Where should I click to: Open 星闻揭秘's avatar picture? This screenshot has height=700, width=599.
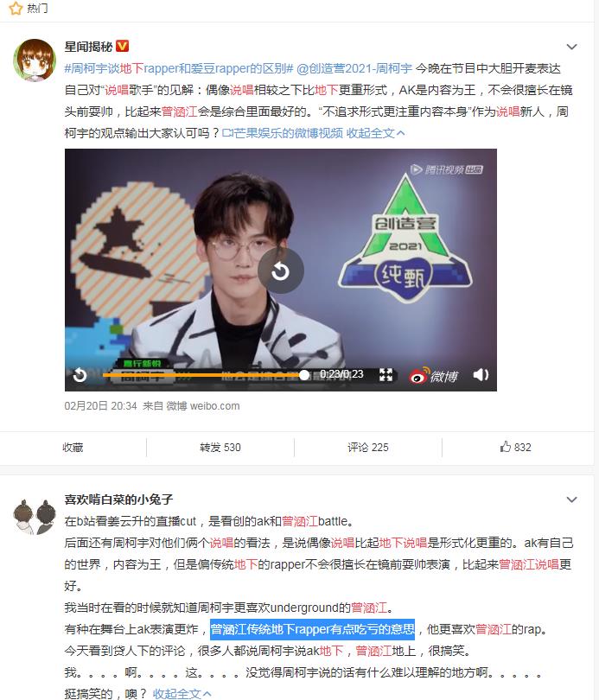pyautogui.click(x=35, y=60)
